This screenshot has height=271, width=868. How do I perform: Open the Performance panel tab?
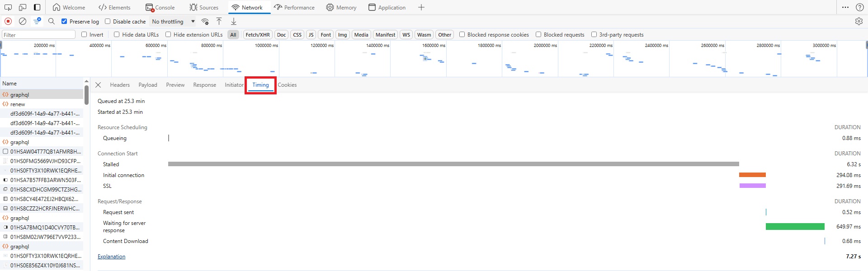tap(294, 7)
